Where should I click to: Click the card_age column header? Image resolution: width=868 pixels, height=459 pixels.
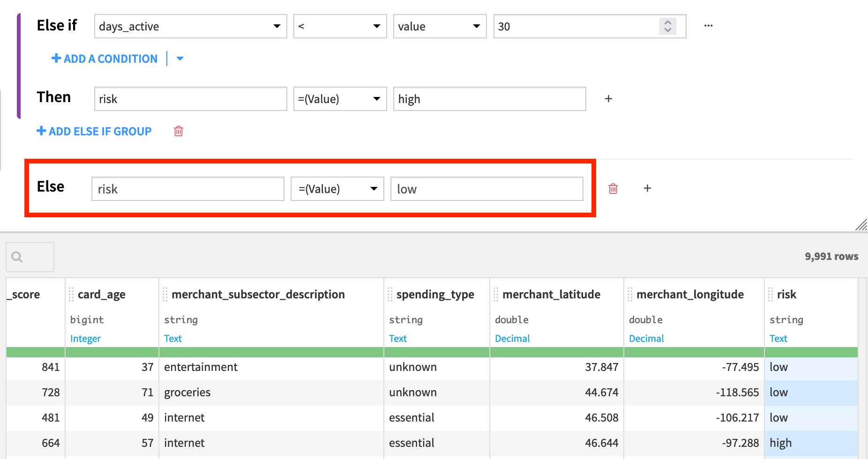click(102, 295)
